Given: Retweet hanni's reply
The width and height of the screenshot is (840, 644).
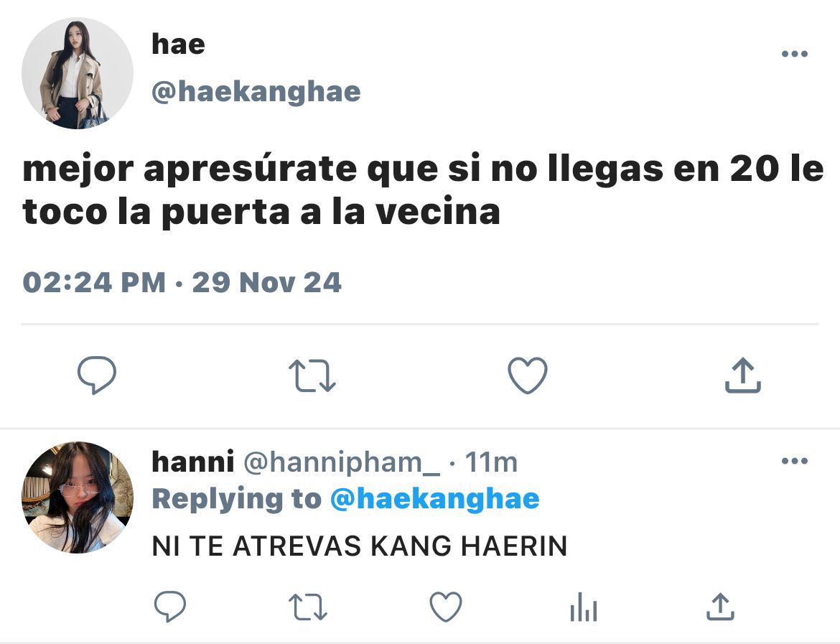Looking at the screenshot, I should point(308,607).
